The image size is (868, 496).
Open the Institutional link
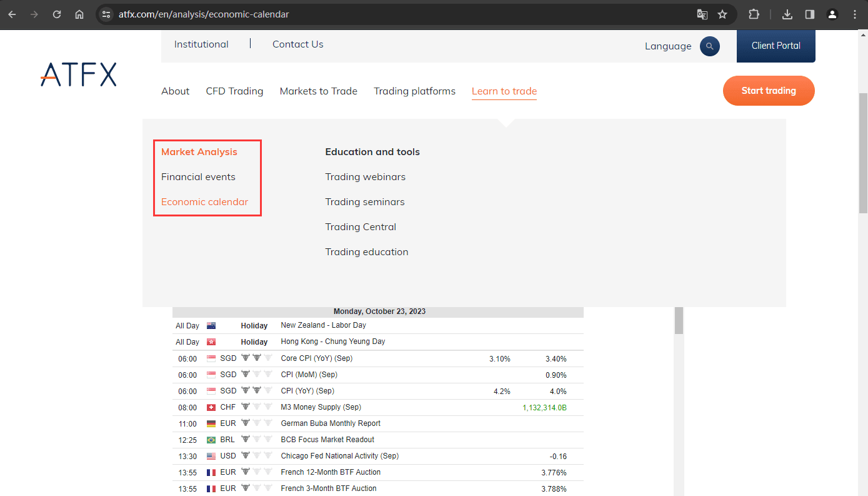click(201, 44)
